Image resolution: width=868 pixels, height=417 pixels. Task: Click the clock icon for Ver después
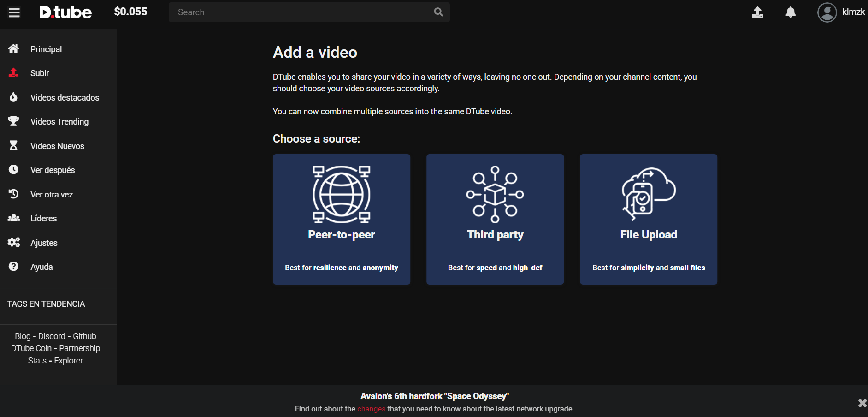[14, 169]
